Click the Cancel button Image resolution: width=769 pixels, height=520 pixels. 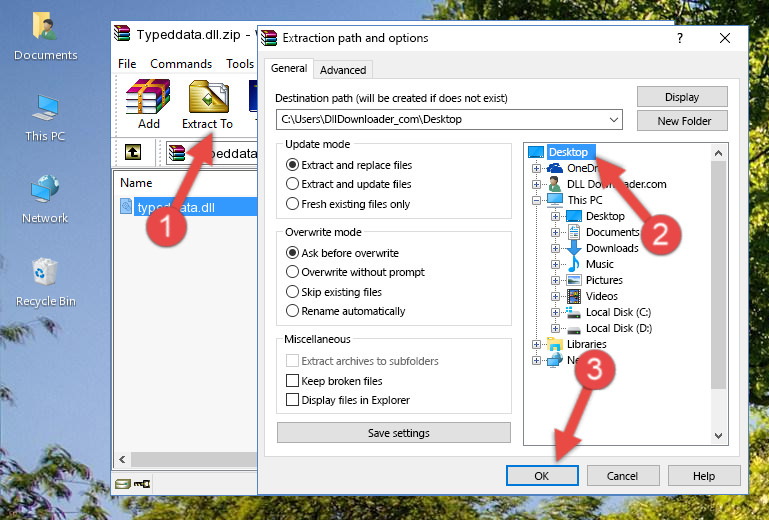pos(623,476)
